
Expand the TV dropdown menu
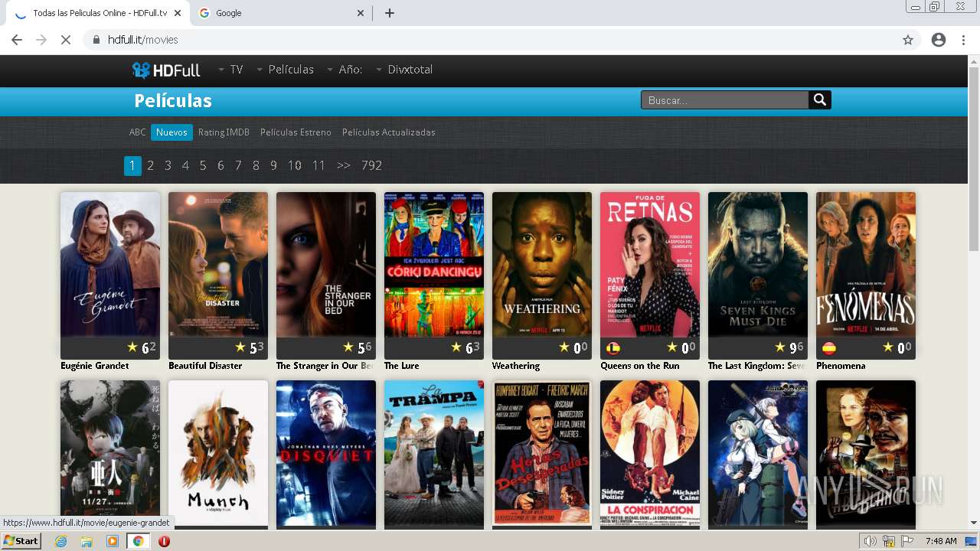coord(230,70)
